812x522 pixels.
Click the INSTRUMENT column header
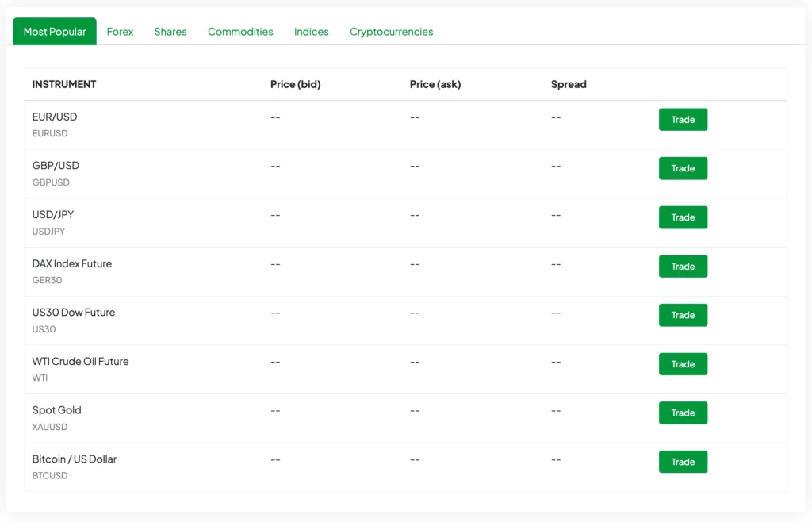click(x=64, y=84)
